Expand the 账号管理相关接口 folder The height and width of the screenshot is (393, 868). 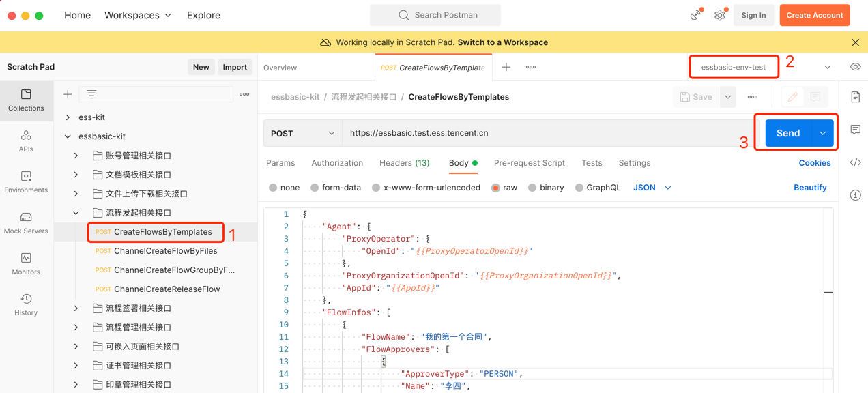pyautogui.click(x=76, y=156)
